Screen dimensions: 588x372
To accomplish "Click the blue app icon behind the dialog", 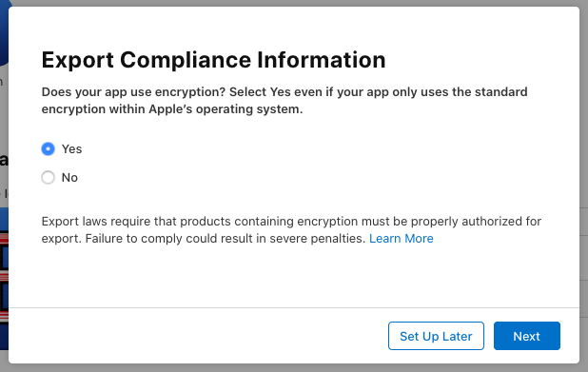I will tap(4, 33).
